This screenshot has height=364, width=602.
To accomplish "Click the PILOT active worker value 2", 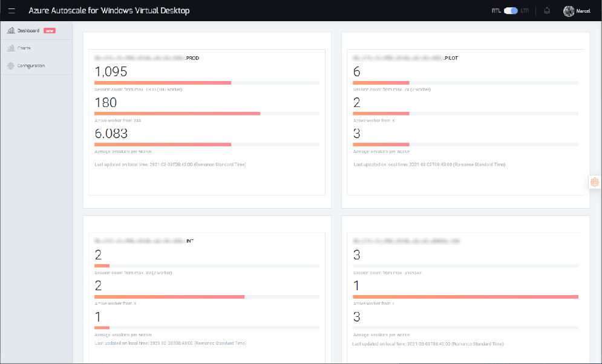I will point(357,102).
